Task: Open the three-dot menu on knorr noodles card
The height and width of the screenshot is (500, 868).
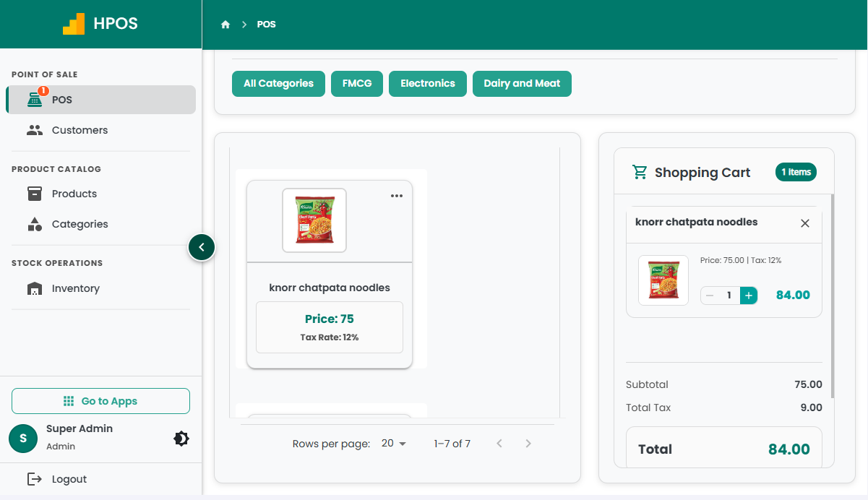Action: (x=397, y=196)
